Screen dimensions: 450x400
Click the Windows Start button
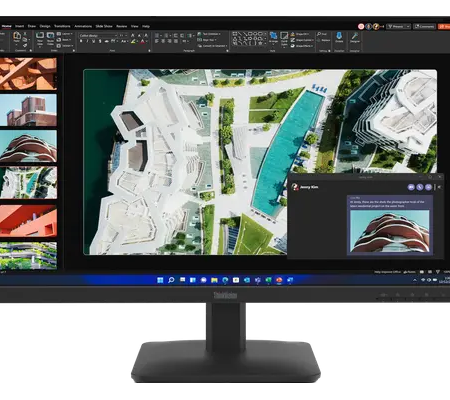point(160,280)
